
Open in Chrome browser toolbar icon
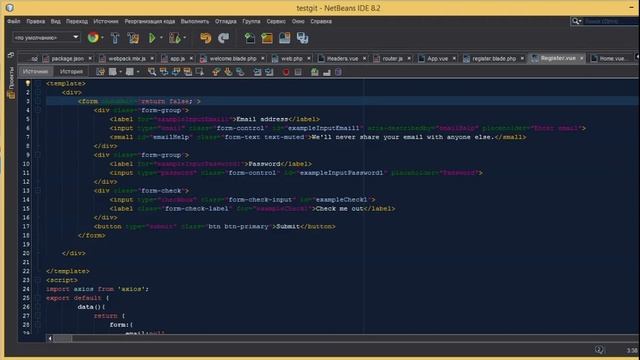click(x=93, y=38)
